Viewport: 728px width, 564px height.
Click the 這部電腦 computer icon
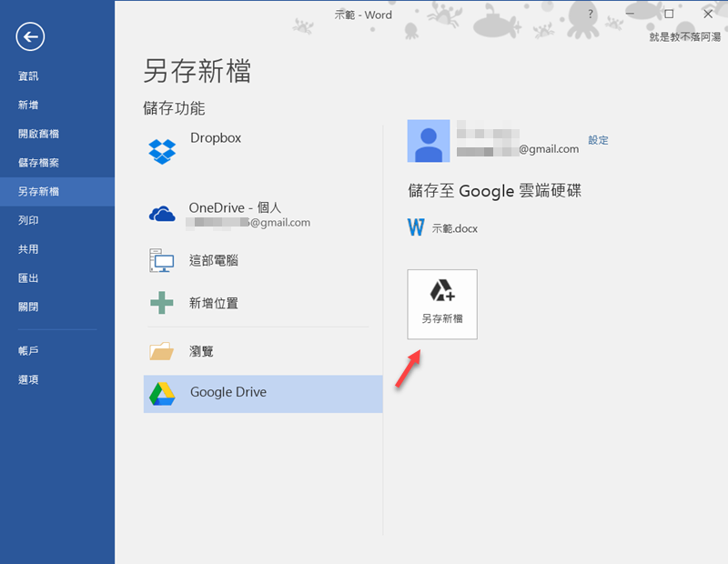coord(162,260)
